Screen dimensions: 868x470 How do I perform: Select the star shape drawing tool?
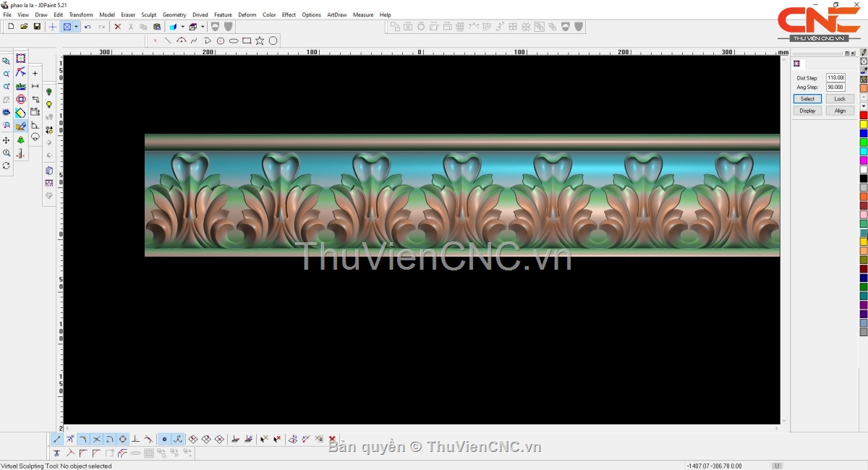tap(260, 40)
